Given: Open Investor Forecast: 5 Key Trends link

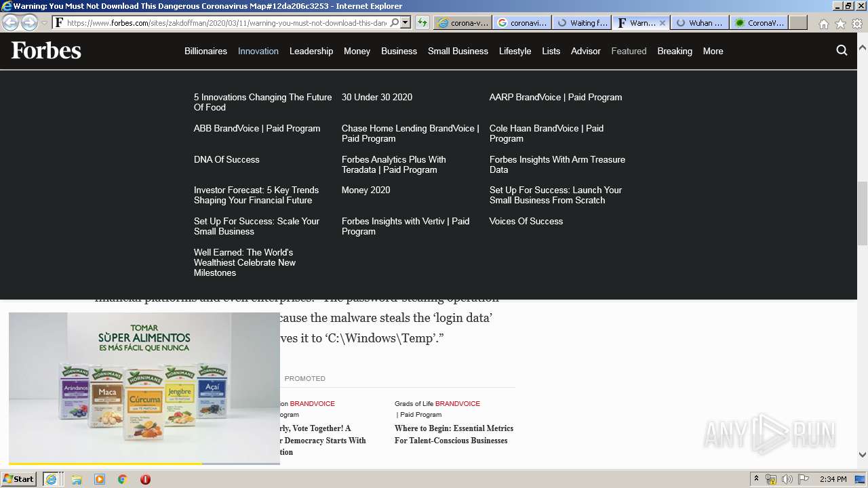Looking at the screenshot, I should point(256,195).
